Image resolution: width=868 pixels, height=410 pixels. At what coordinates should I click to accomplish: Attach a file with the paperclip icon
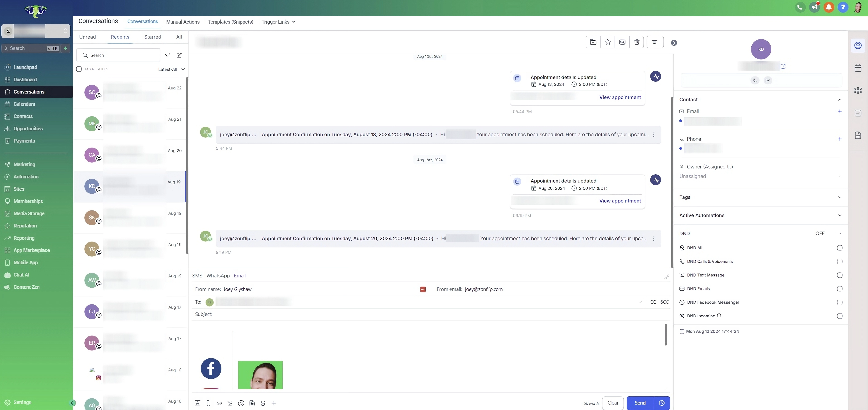coord(208,403)
